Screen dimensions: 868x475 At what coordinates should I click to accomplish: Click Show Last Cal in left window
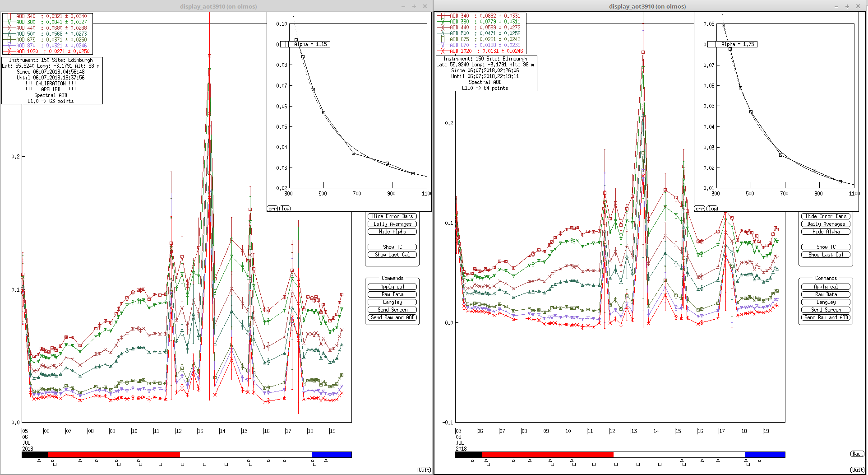coord(392,255)
